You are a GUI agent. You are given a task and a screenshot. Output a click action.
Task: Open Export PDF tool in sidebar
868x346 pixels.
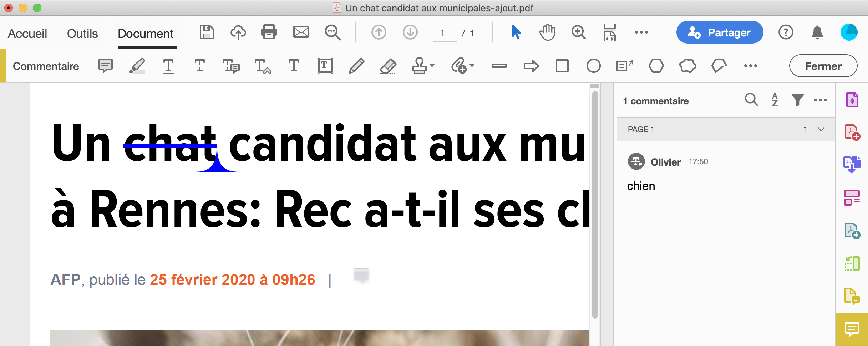point(852,231)
